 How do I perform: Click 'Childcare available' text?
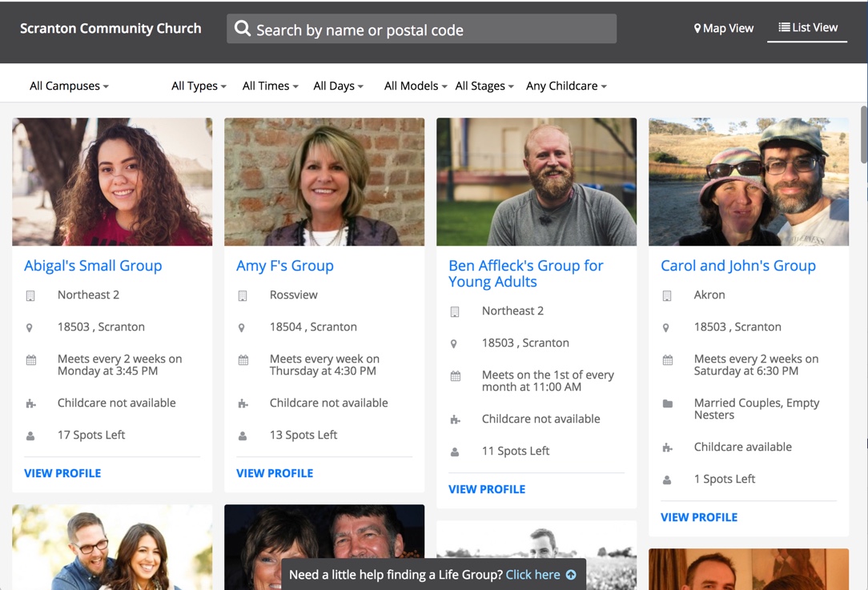click(x=743, y=447)
